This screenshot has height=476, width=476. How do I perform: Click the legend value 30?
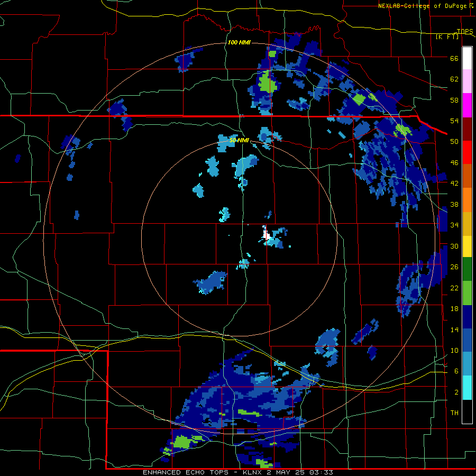[x=454, y=246]
